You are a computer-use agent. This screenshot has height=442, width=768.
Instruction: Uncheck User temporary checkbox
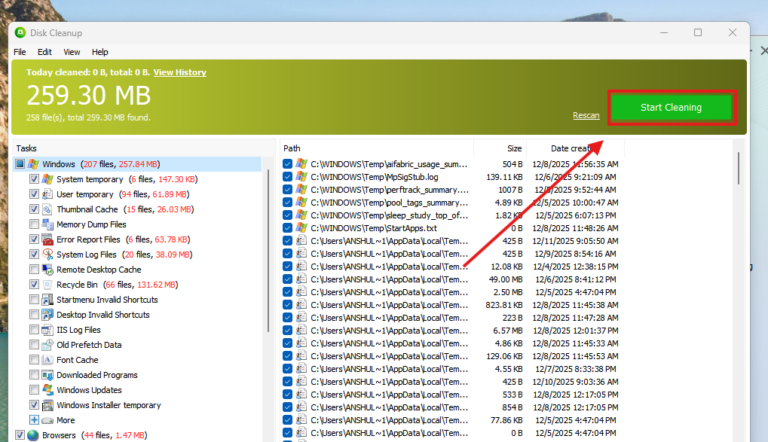click(34, 195)
